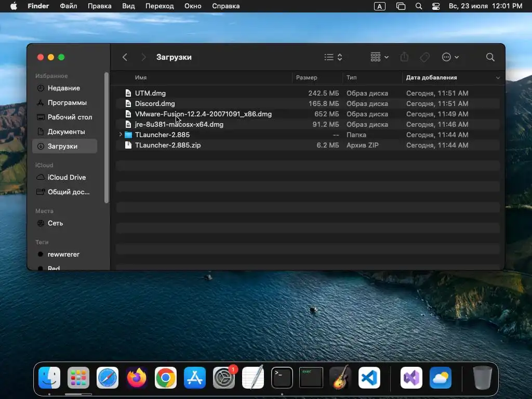The image size is (532, 399).
Task: Launch Visual Studio from the Dock
Action: point(411,377)
